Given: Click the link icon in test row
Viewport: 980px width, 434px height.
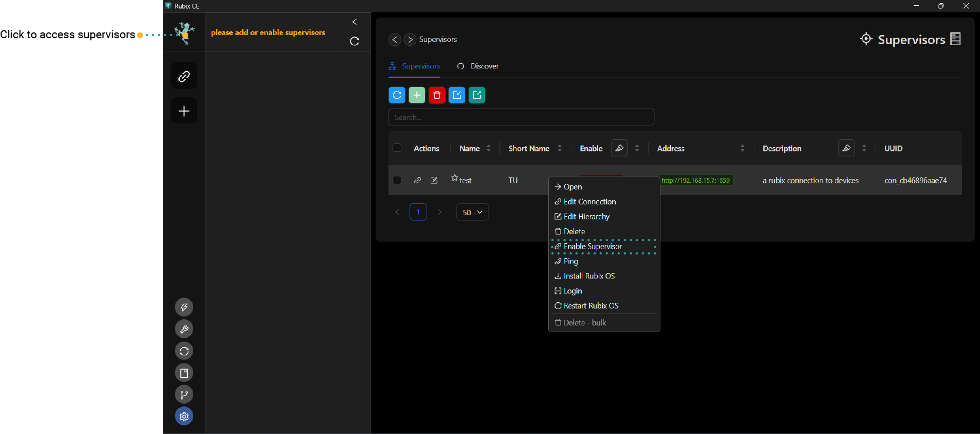Looking at the screenshot, I should [x=417, y=180].
